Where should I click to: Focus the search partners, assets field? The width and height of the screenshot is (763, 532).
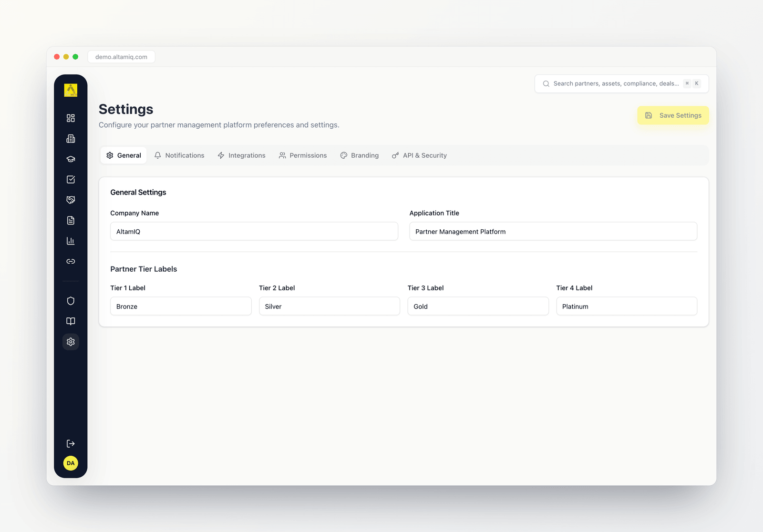click(x=621, y=83)
